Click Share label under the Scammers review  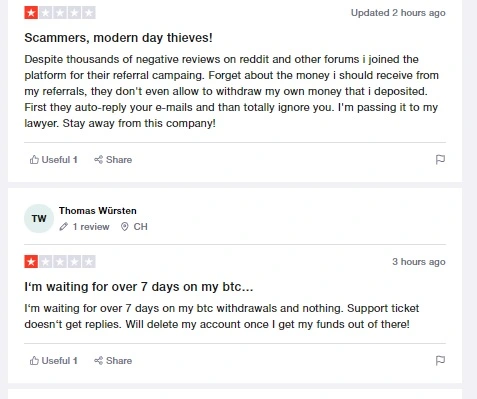coord(119,160)
